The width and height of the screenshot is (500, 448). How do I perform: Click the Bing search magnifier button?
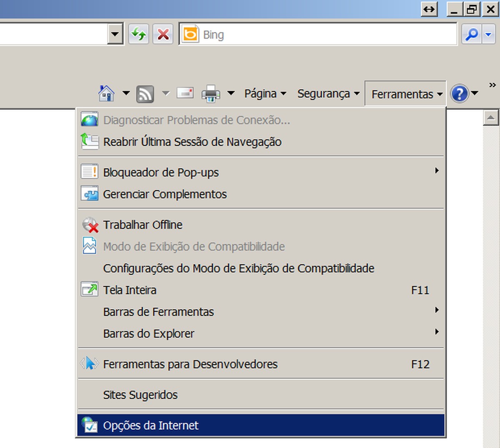click(472, 35)
